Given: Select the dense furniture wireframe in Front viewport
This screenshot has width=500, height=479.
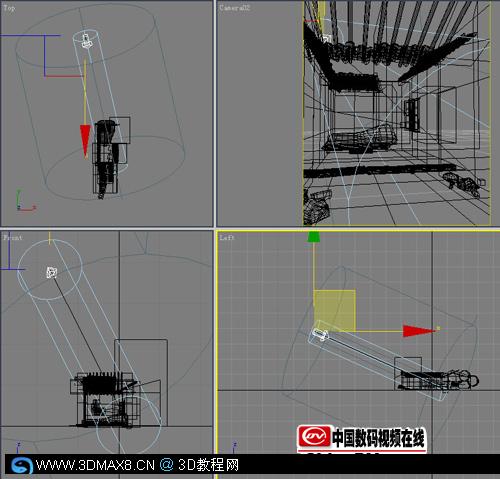Looking at the screenshot, I should pos(104,399).
